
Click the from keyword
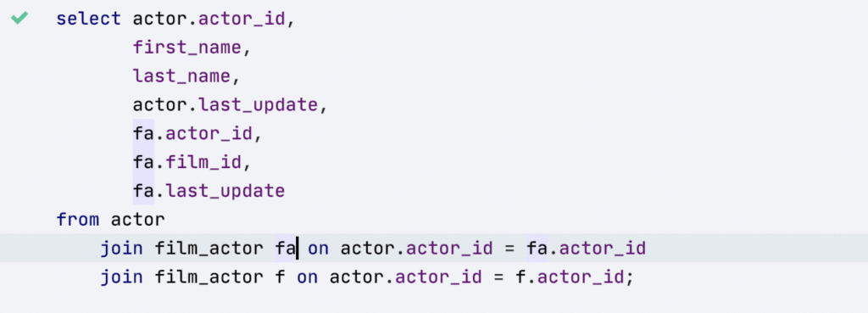click(x=77, y=220)
